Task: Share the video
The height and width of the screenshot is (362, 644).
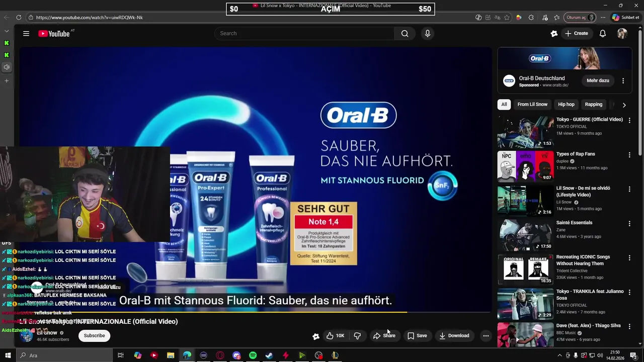Action: click(384, 336)
